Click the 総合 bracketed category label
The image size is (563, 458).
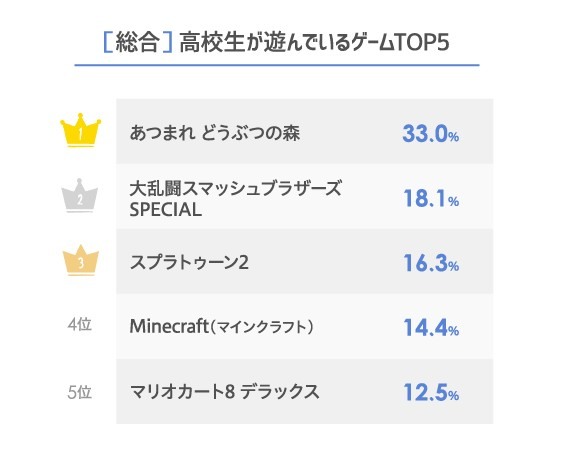click(138, 42)
